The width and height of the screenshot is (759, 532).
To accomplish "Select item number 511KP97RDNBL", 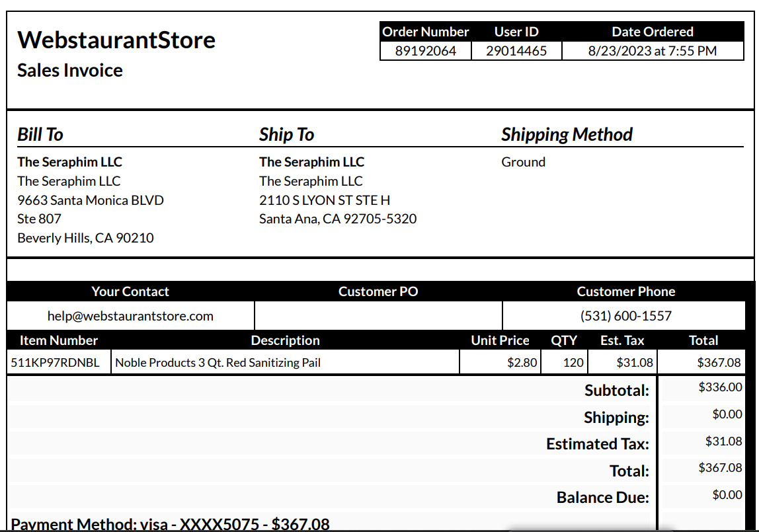I will tap(55, 363).
